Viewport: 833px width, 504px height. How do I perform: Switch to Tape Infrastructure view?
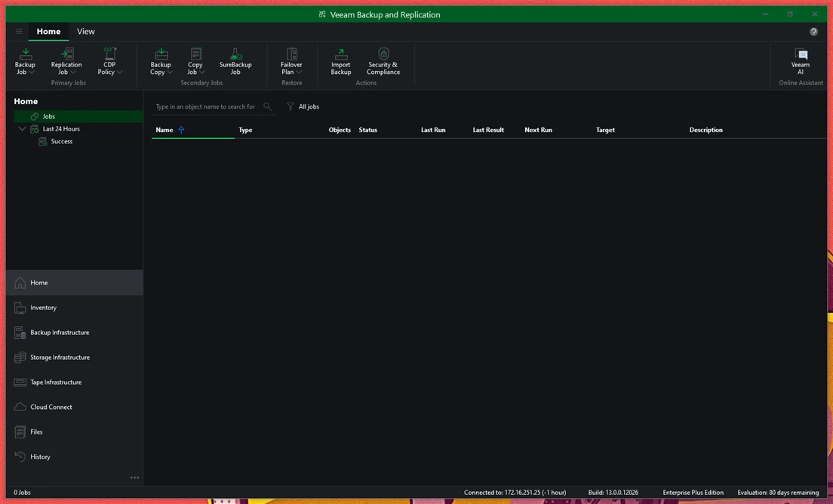(75, 383)
